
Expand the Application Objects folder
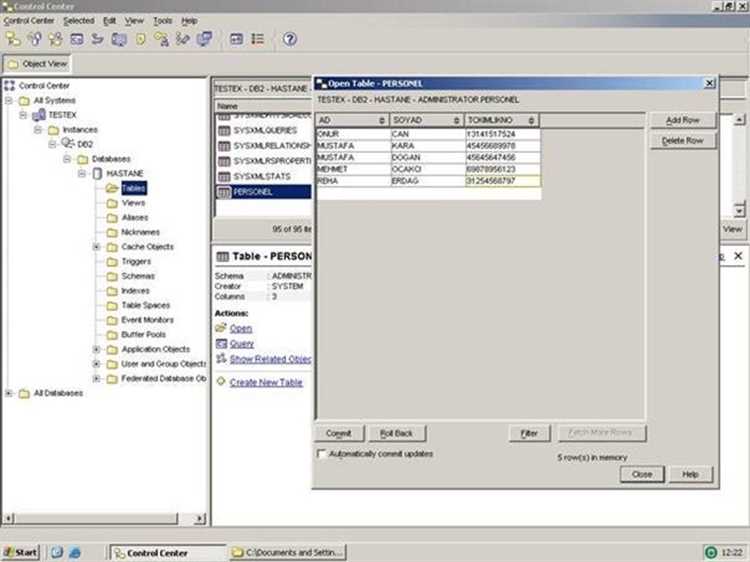[x=97, y=350]
